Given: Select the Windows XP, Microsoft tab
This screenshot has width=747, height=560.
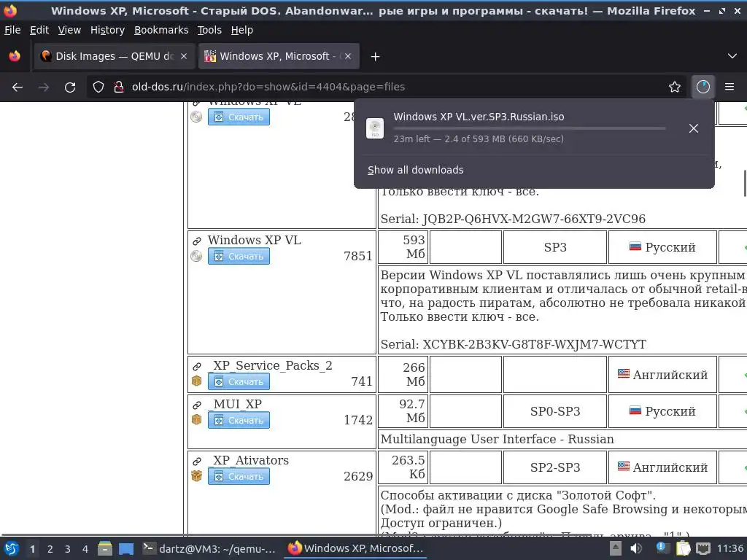Looking at the screenshot, I should click(x=279, y=56).
